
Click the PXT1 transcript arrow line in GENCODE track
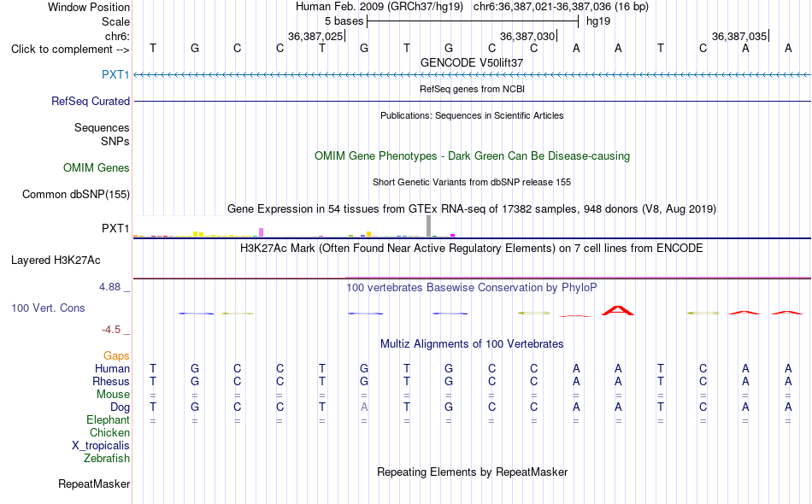pos(473,75)
